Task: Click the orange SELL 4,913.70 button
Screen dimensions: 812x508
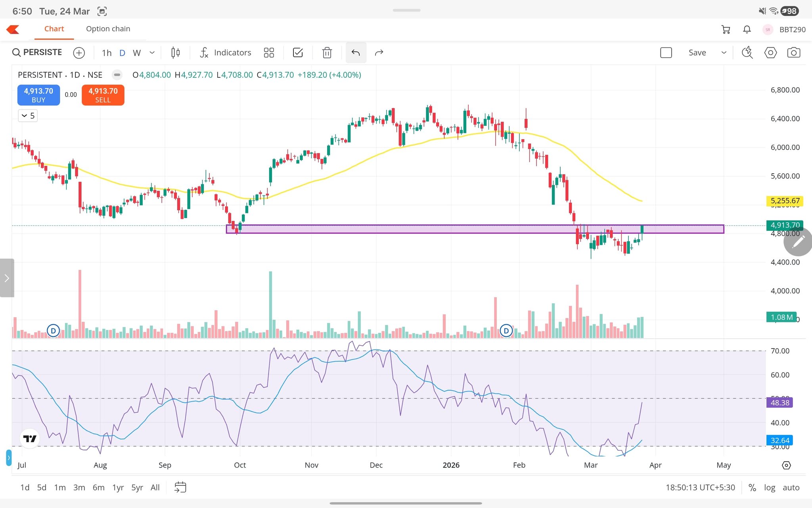Action: tap(103, 95)
